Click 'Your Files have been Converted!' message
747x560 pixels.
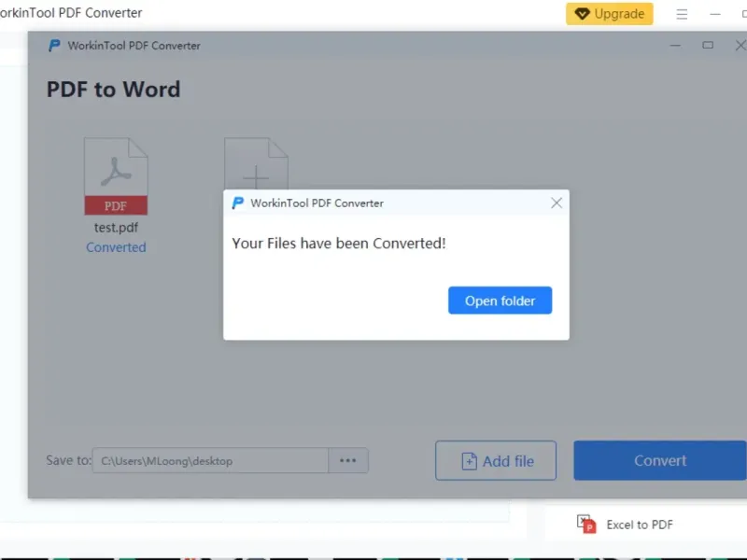pyautogui.click(x=339, y=244)
